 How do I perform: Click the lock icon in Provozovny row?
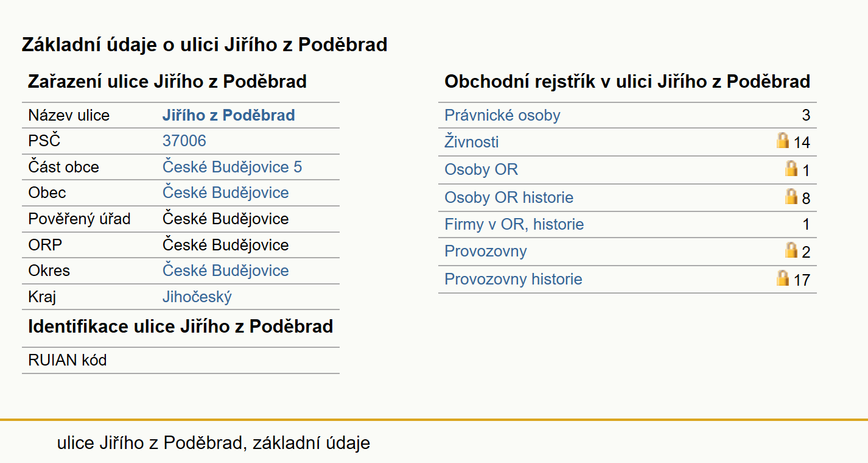[x=791, y=250]
